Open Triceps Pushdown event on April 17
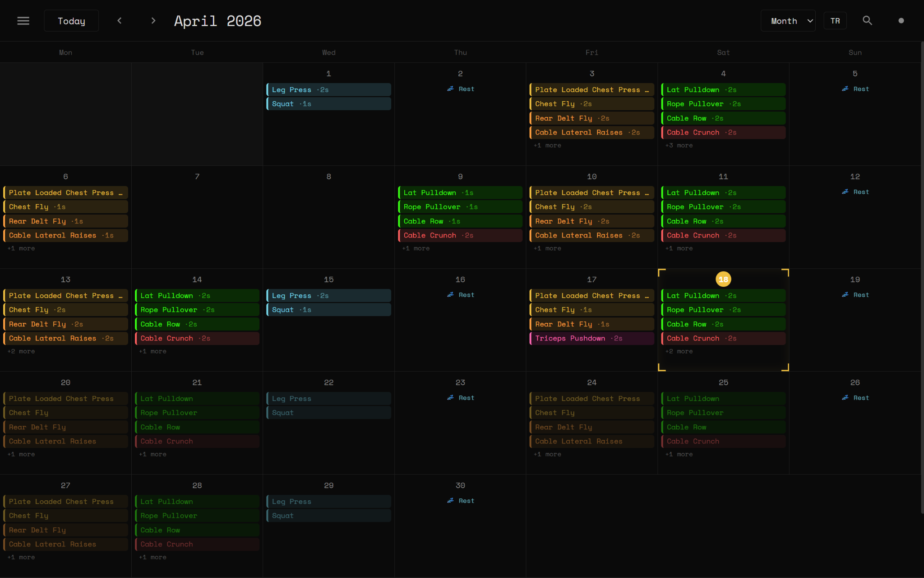Screen dimensions: 924x578 click(x=591, y=338)
